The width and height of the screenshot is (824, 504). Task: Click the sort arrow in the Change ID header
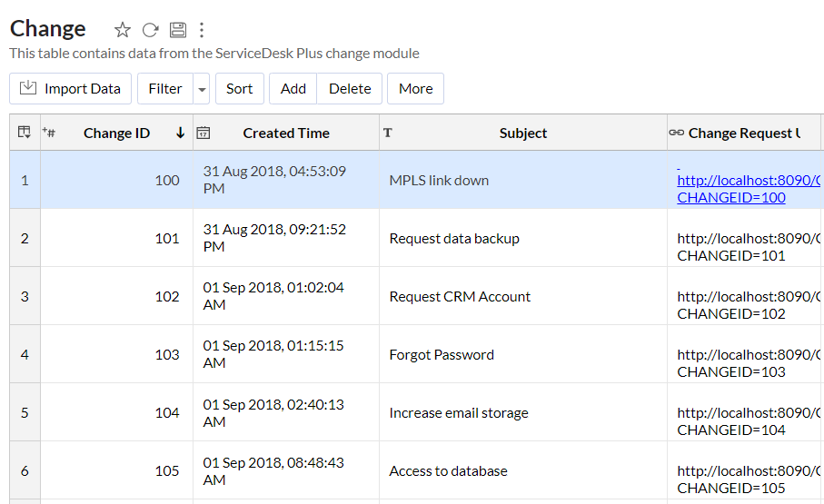point(180,133)
